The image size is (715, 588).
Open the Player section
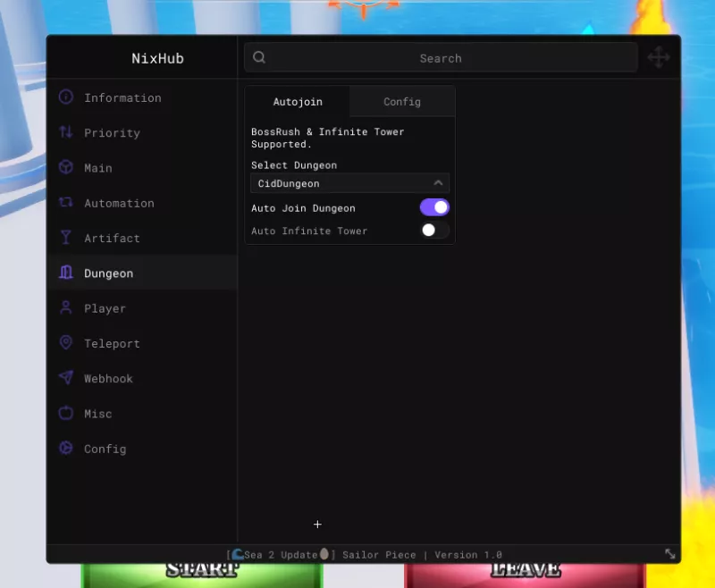click(142, 308)
